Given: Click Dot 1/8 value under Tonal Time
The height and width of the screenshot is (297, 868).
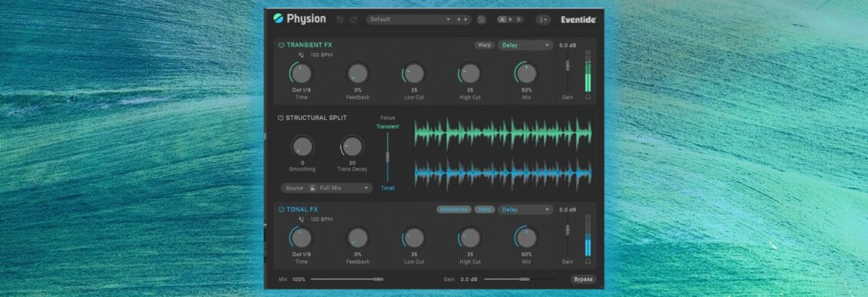Looking at the screenshot, I should coord(301,255).
